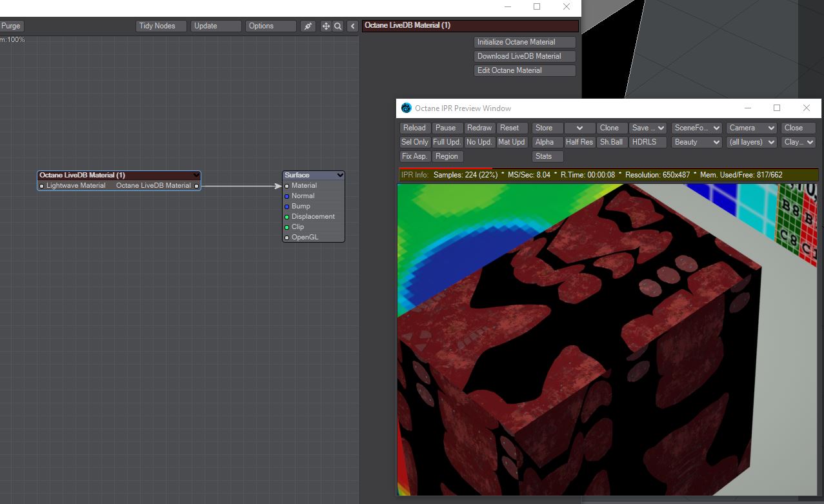Image resolution: width=824 pixels, height=504 pixels.
Task: Click the IPR render preview image
Action: tap(607, 339)
